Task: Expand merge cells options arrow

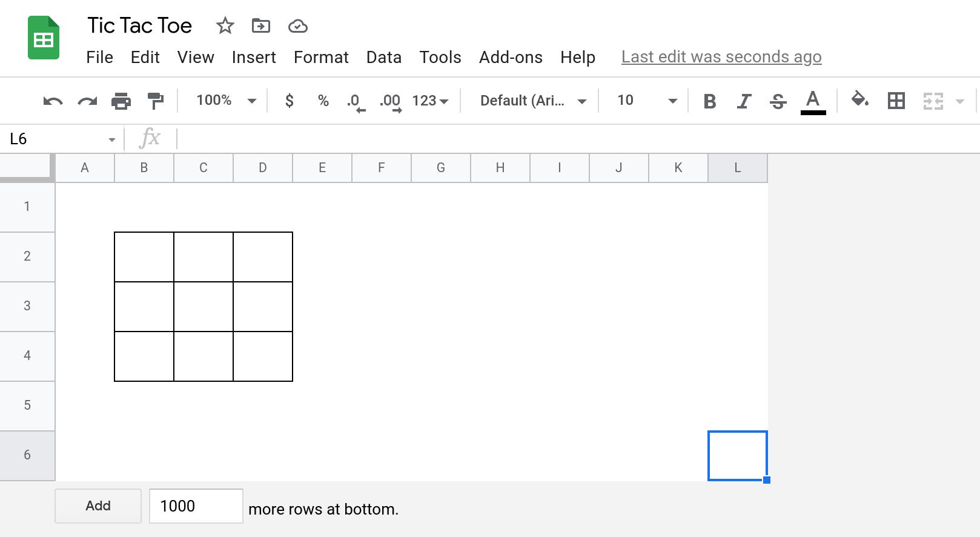Action: click(960, 101)
